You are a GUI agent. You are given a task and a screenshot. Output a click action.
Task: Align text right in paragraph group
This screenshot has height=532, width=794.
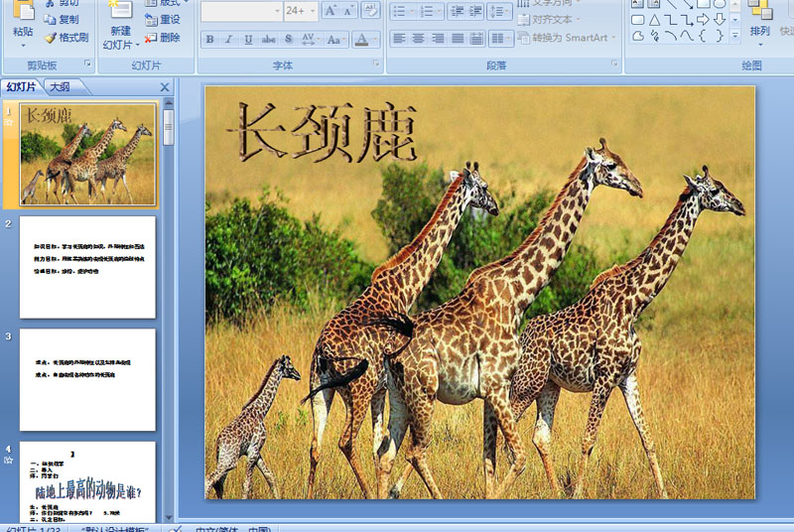[438, 39]
